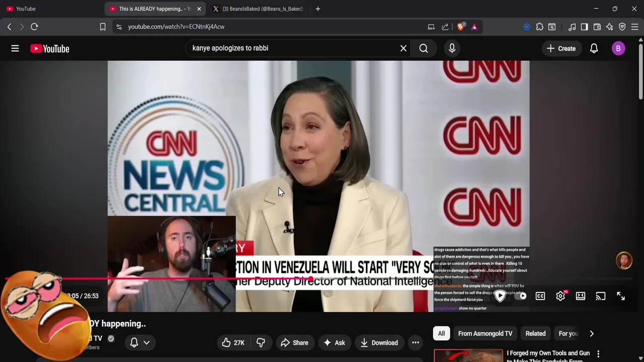Like the video (27K)
This screenshot has height=362, width=644.
pyautogui.click(x=233, y=342)
